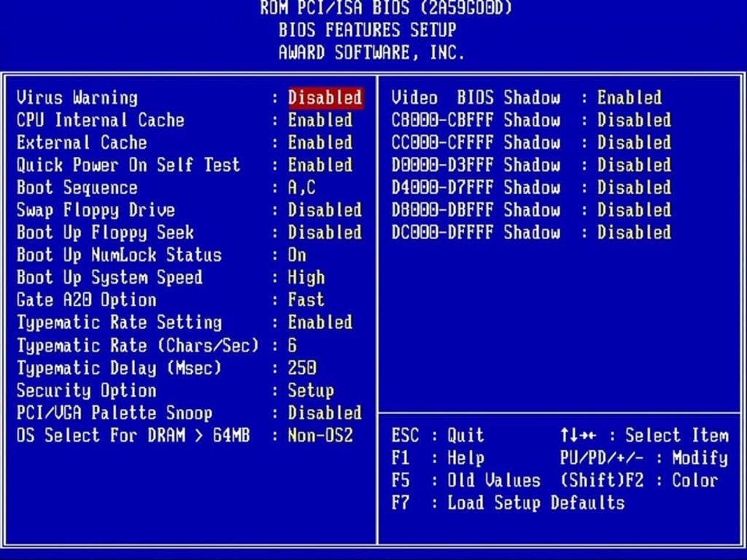The image size is (747, 560).
Task: Toggle External Cache Enabled value
Action: tap(321, 142)
